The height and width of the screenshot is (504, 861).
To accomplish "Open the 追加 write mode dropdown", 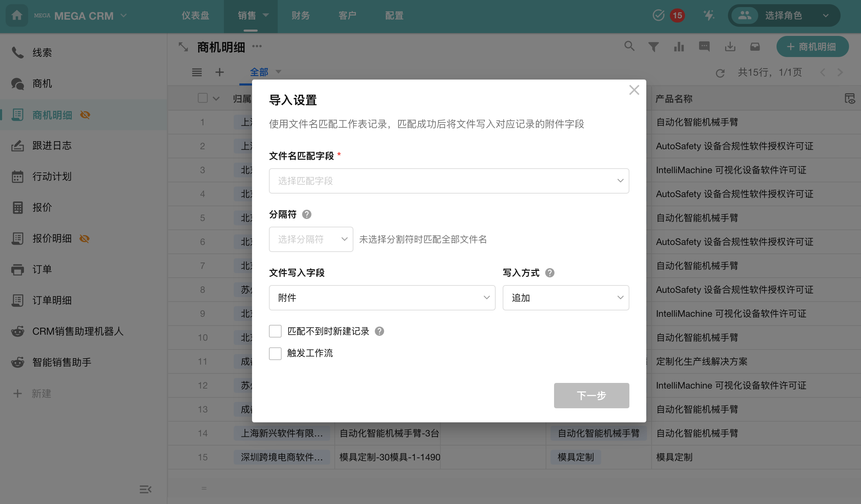I will tap(566, 298).
